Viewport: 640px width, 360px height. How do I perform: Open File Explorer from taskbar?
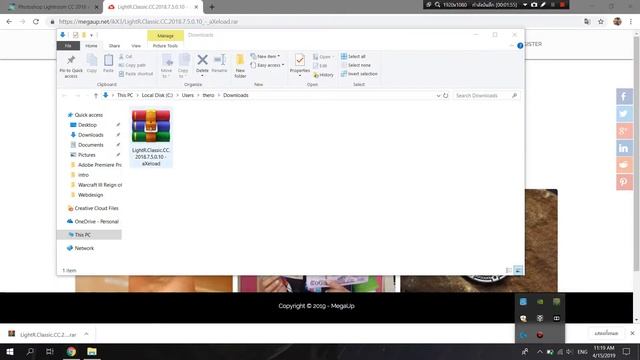click(92, 351)
